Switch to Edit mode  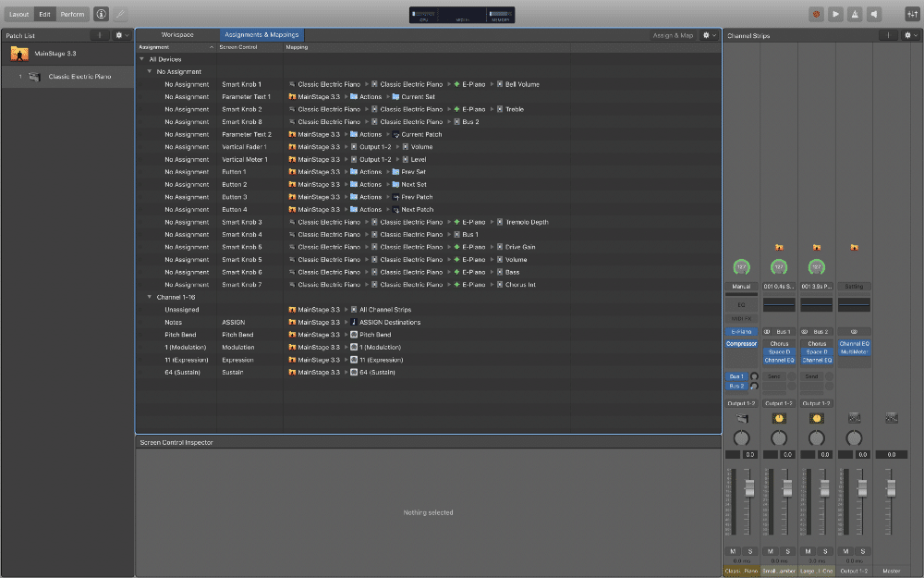[44, 14]
